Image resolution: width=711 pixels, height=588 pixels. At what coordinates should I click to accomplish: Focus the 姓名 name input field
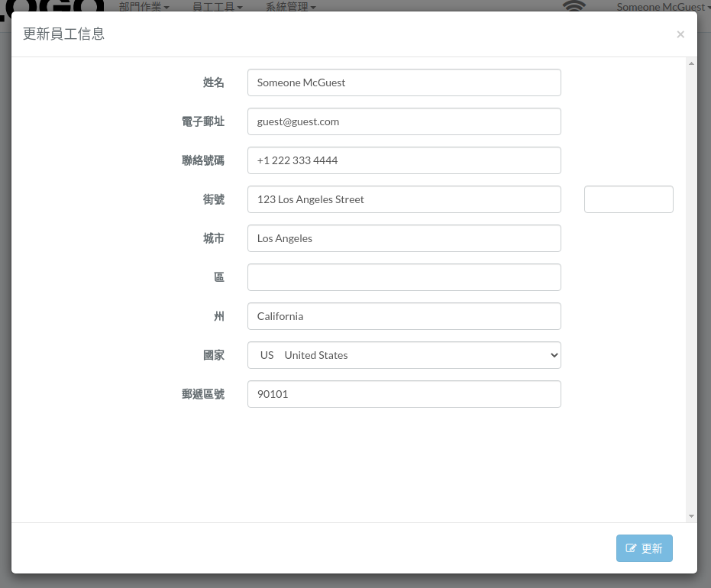coord(404,82)
